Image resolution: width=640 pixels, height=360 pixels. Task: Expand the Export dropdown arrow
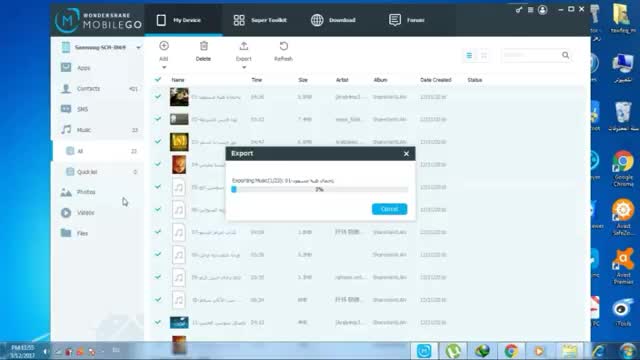click(x=244, y=67)
